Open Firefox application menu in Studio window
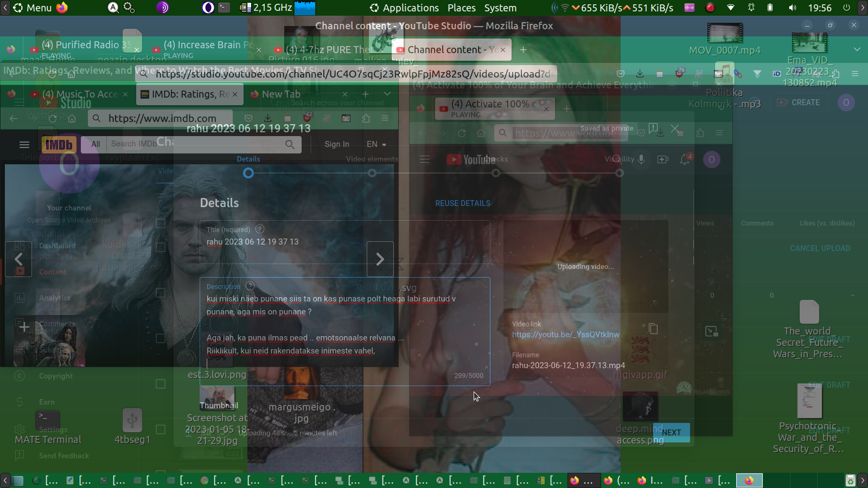Image resolution: width=868 pixels, height=488 pixels. point(855,74)
